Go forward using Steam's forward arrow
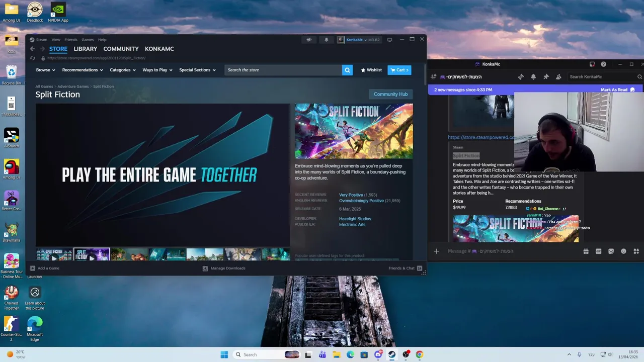Viewport: 644px width, 362px height. tap(42, 49)
